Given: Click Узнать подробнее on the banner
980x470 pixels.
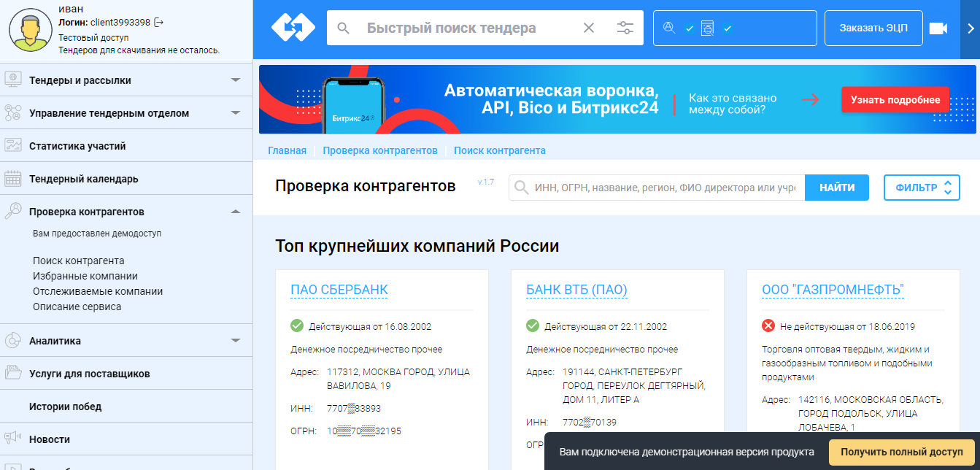Looking at the screenshot, I should point(895,100).
